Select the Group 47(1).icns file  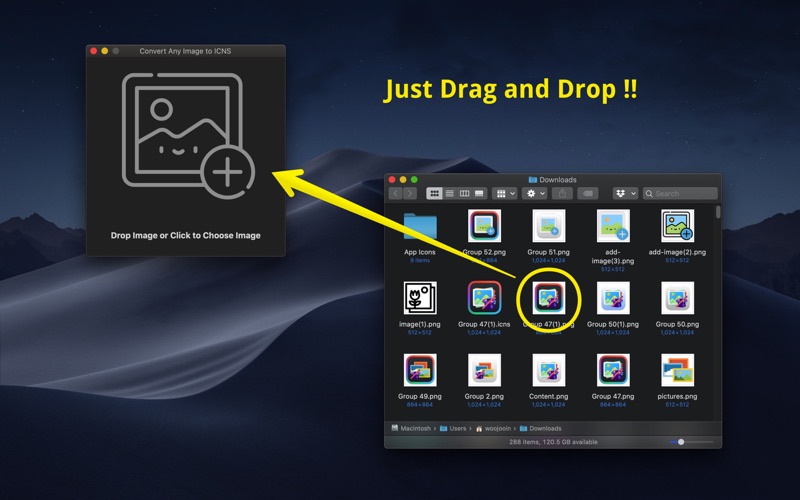484,297
